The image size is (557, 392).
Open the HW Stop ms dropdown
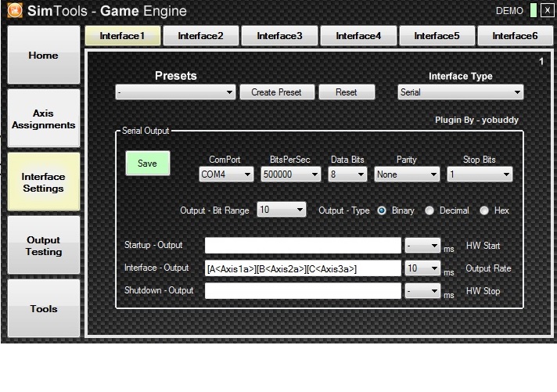[x=422, y=291]
